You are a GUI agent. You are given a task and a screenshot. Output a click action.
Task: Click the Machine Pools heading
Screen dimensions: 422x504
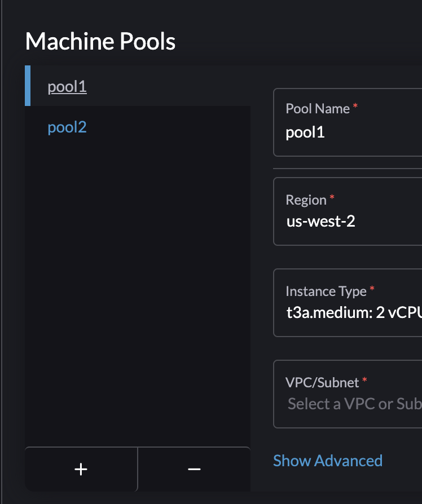point(100,41)
